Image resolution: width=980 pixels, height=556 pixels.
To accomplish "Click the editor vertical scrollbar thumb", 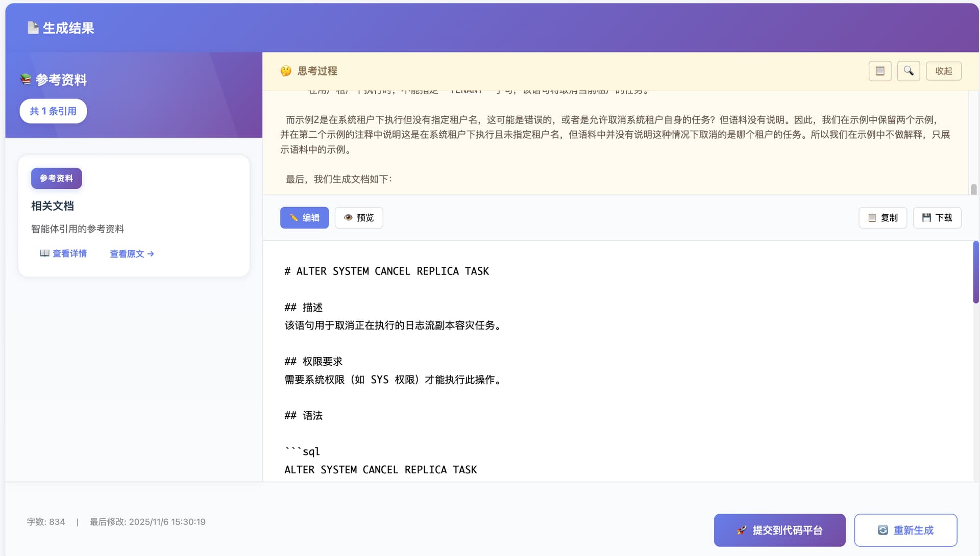I will pos(975,272).
